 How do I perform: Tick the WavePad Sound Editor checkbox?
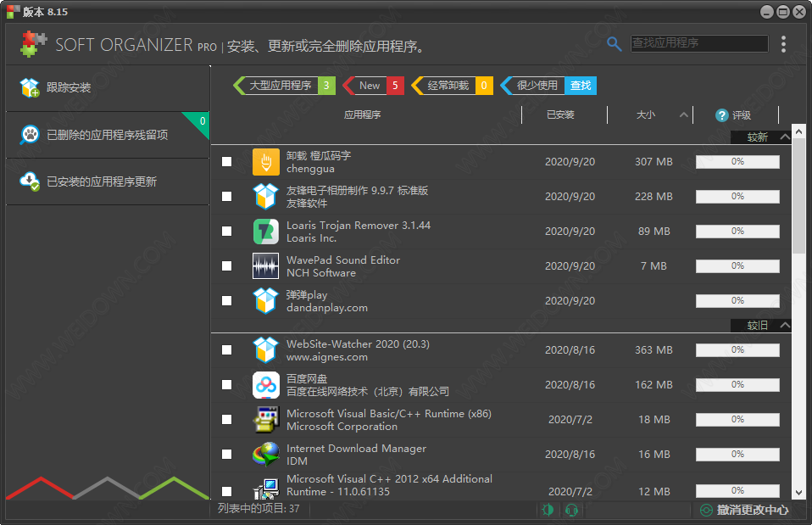click(227, 265)
